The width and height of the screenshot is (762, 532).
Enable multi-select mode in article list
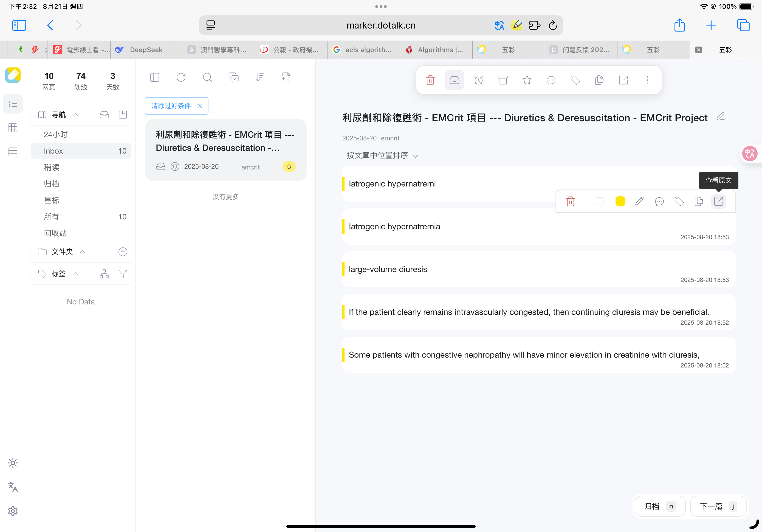pos(233,77)
